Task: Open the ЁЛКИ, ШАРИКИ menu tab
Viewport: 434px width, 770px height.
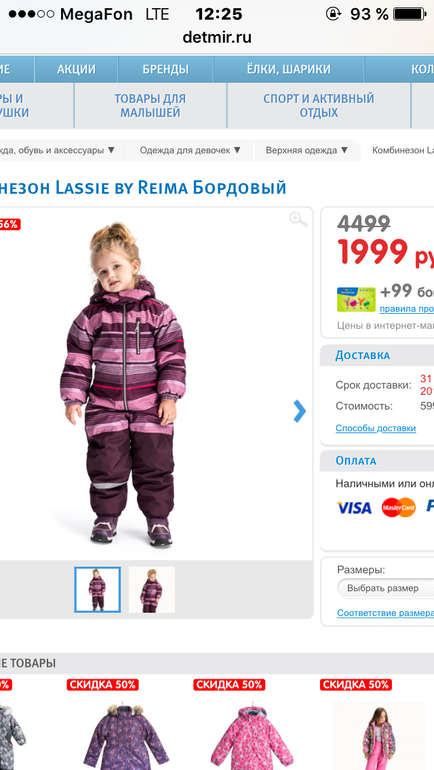Action: click(x=289, y=69)
